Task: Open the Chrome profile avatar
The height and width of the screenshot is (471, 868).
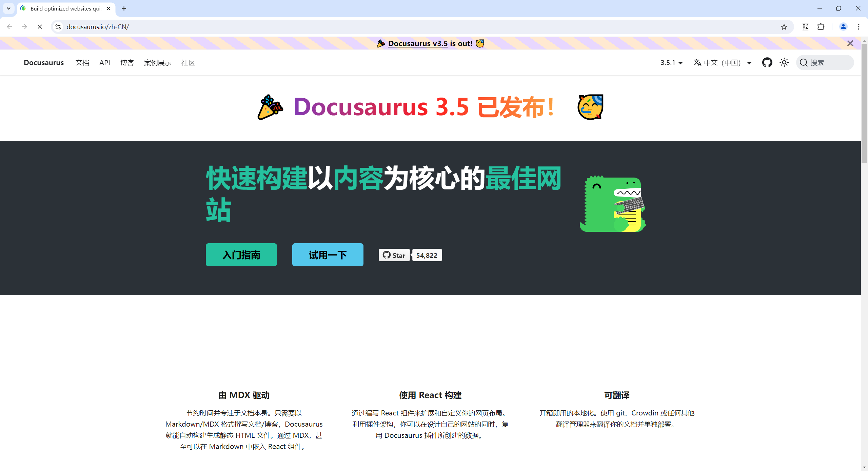Action: (843, 27)
